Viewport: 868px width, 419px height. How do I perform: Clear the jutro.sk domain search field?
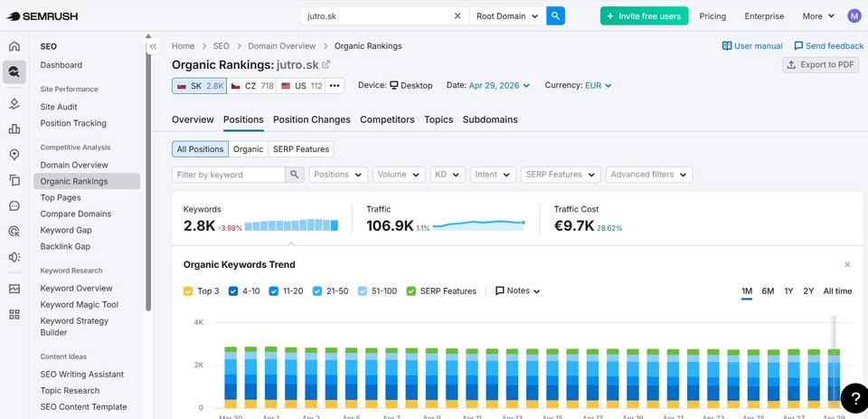tap(458, 16)
